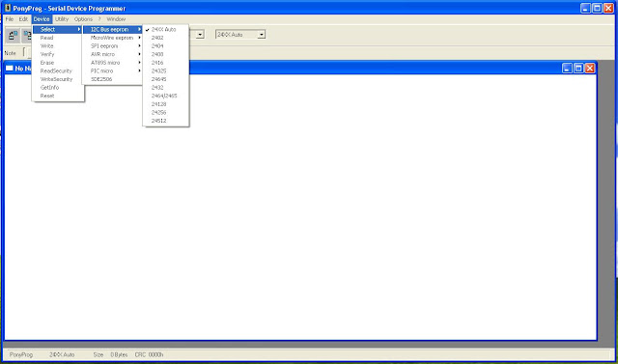The height and width of the screenshot is (364, 618).
Task: Choose Read in the Device menu
Action: (x=58, y=38)
